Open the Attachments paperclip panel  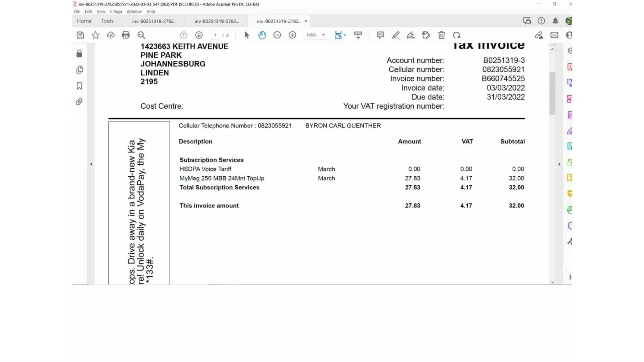79,102
